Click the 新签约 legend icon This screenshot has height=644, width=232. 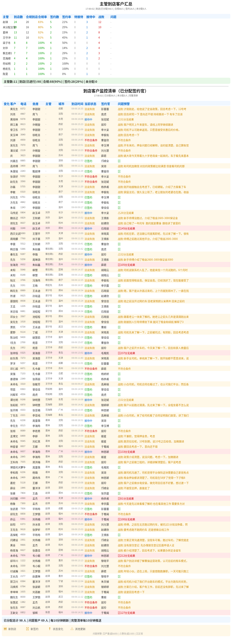pyautogui.click(x=27, y=629)
